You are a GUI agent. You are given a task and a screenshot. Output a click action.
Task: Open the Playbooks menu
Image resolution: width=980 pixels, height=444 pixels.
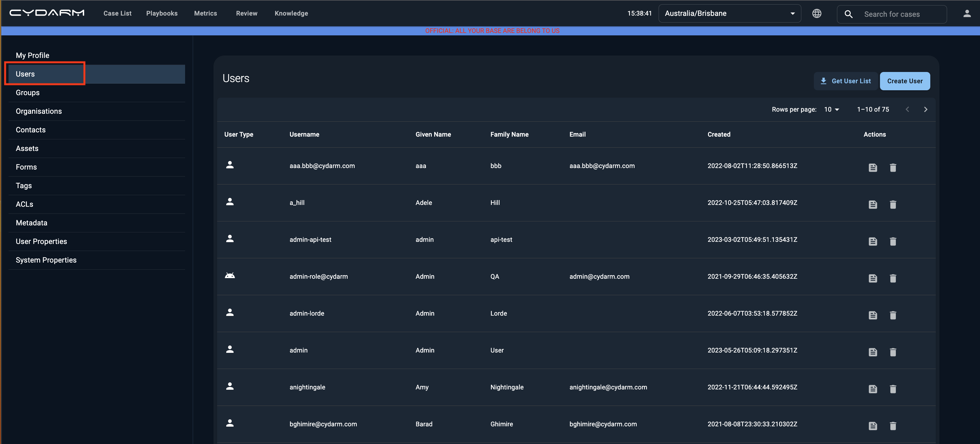(x=162, y=13)
